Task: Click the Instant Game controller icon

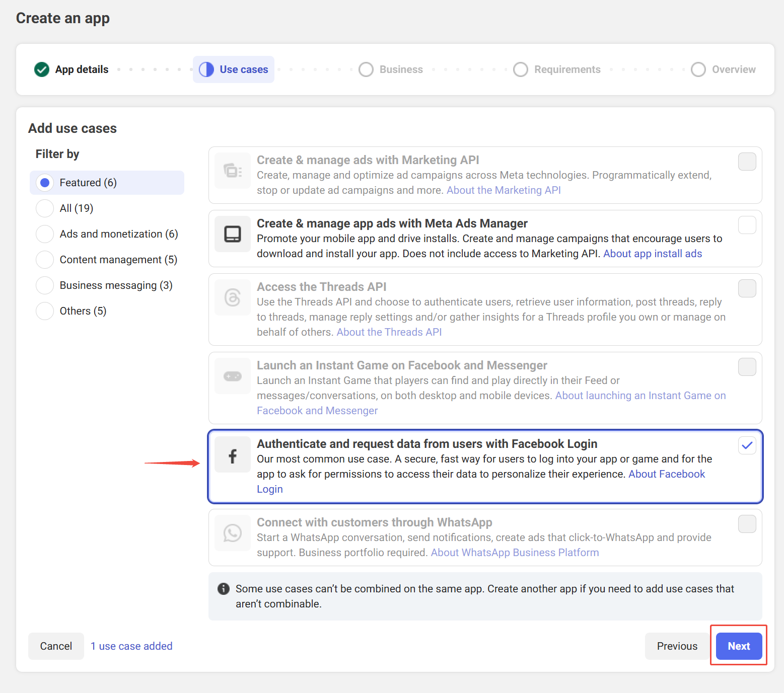Action: click(232, 376)
